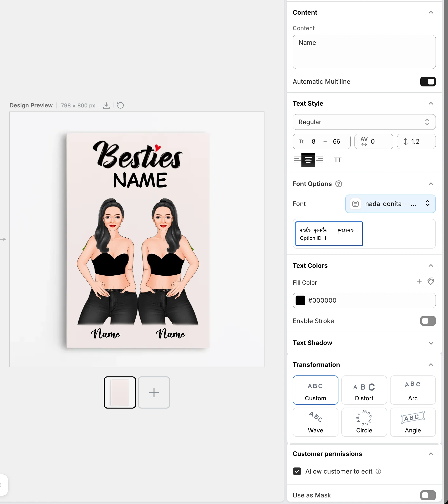
Task: Expand the left panel arrow
Action: click(x=3, y=239)
